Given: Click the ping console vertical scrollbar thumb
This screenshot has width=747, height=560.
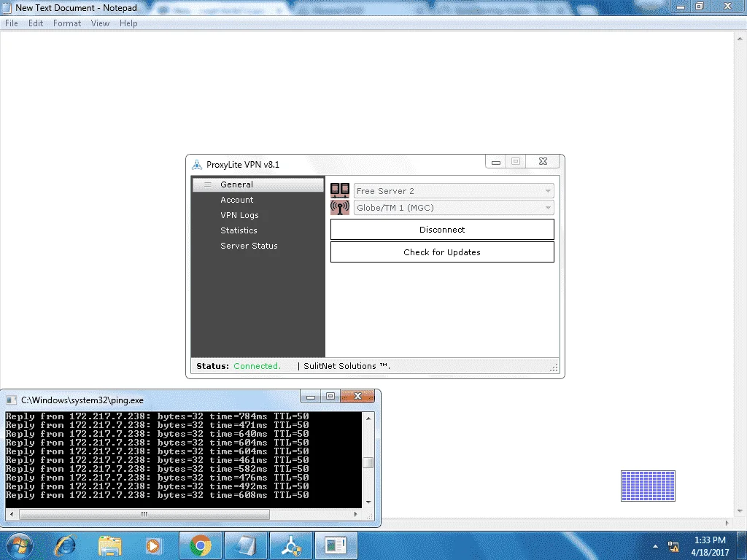Looking at the screenshot, I should pos(368,462).
